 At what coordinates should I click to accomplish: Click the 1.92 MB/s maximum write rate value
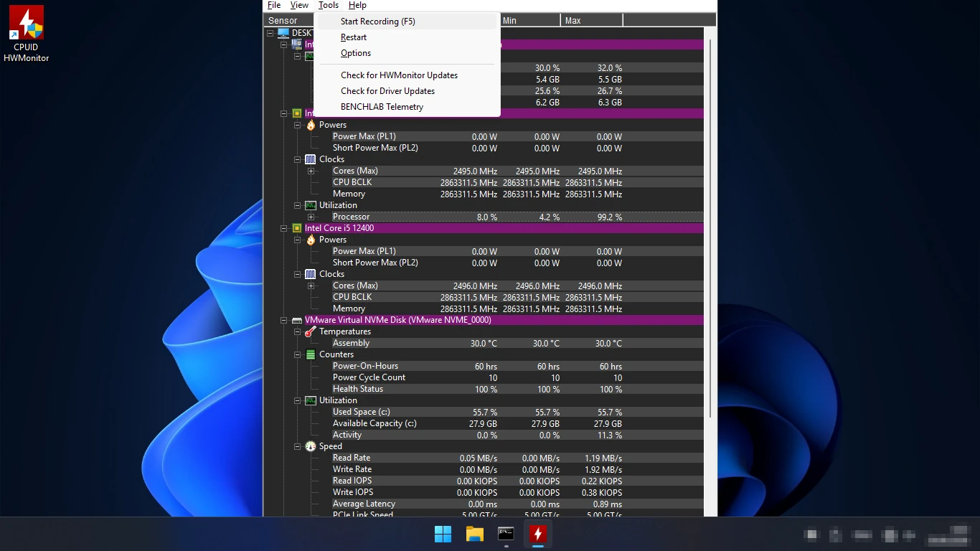[x=603, y=470]
